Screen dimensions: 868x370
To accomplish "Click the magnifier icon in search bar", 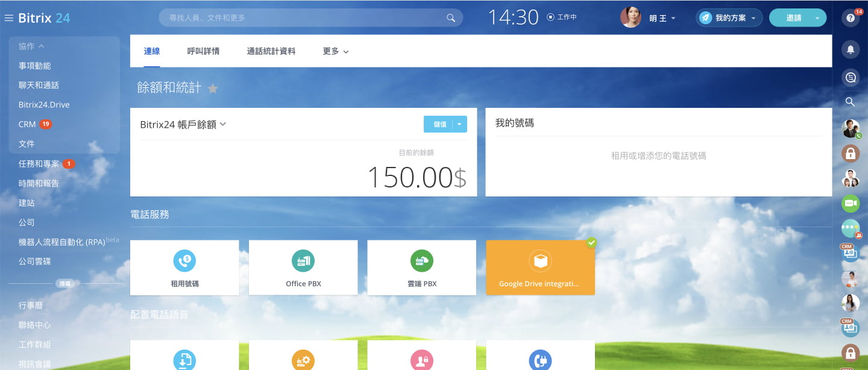I will (x=451, y=18).
